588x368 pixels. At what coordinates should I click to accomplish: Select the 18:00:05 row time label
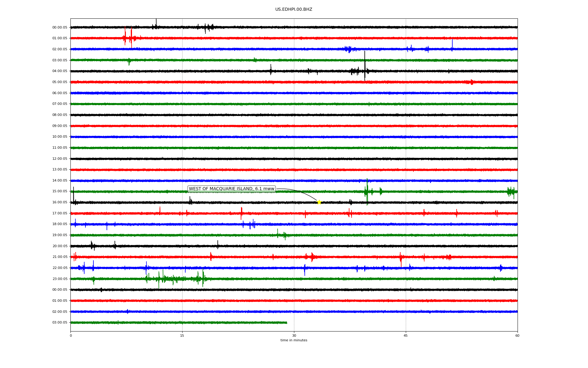tap(60, 224)
